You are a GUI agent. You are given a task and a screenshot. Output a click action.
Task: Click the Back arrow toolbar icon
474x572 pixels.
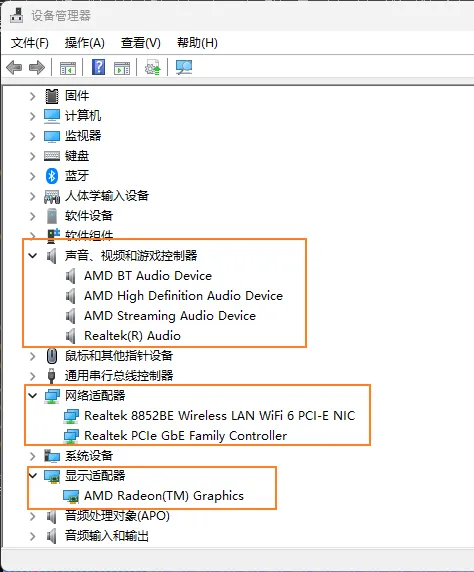[14, 67]
